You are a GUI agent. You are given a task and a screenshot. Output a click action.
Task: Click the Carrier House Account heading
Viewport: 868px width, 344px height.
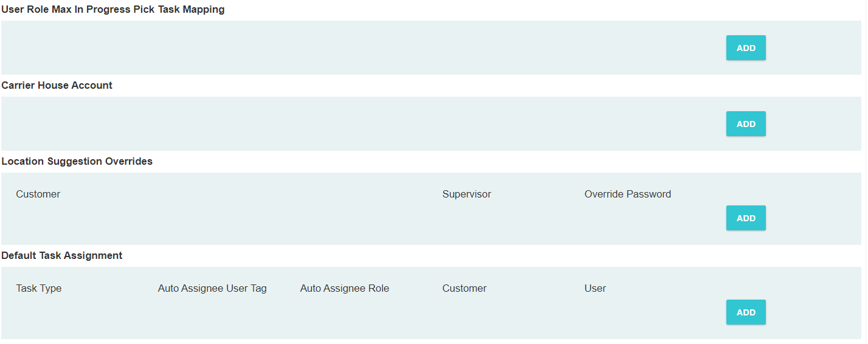point(57,86)
